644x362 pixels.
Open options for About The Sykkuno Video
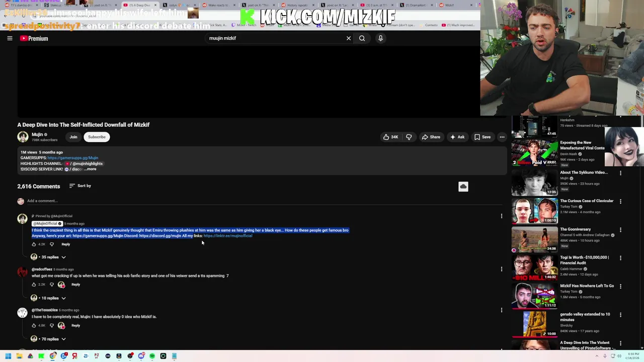pos(620,173)
